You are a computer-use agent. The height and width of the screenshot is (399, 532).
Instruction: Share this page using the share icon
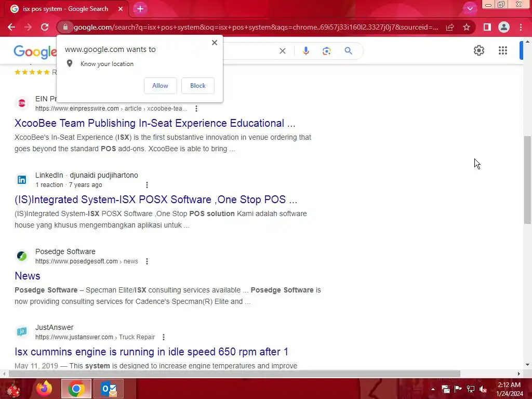point(450,27)
